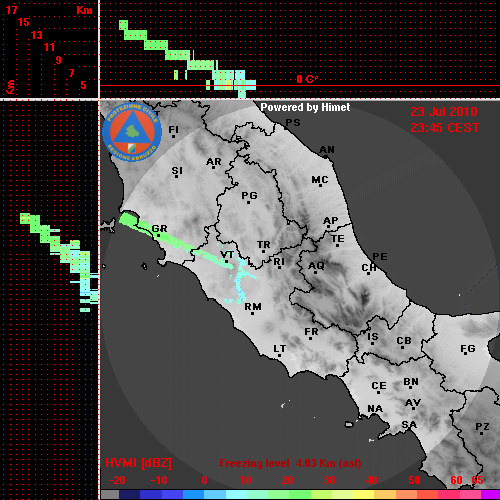The height and width of the screenshot is (500, 500).
Task: Select the FR city label
Action: [311, 332]
